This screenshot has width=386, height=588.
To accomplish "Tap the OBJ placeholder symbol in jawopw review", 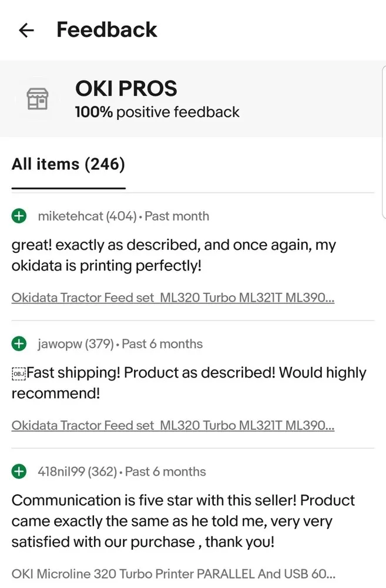I will pos(19,374).
